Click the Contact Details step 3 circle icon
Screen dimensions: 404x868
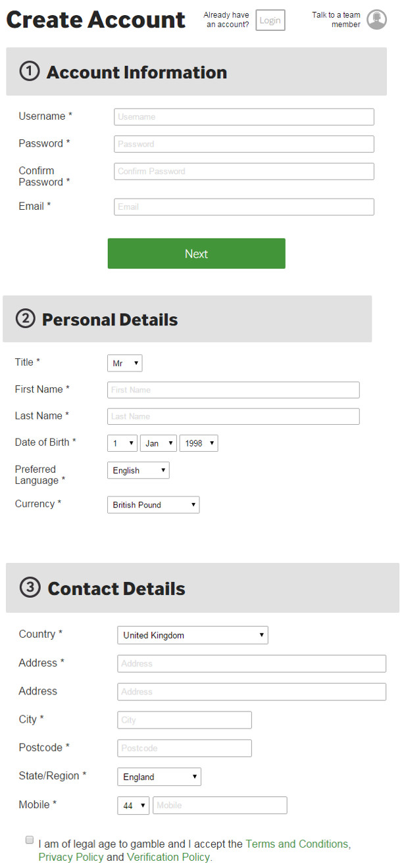point(30,587)
